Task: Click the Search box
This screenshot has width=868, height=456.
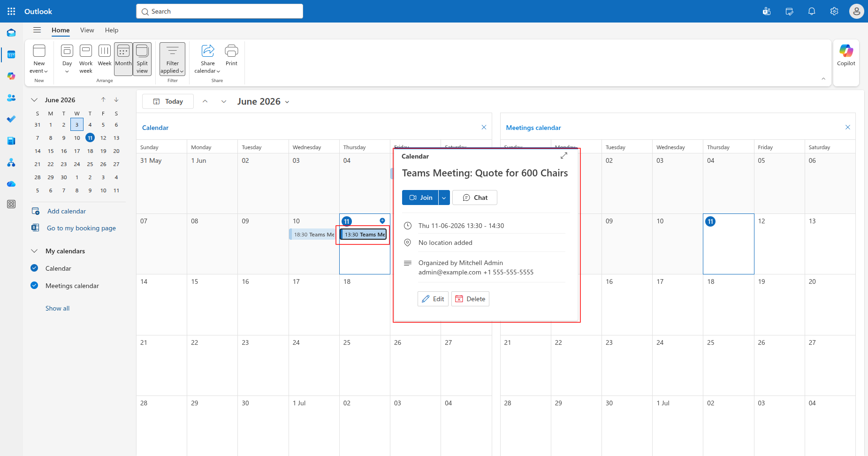Action: 220,11
